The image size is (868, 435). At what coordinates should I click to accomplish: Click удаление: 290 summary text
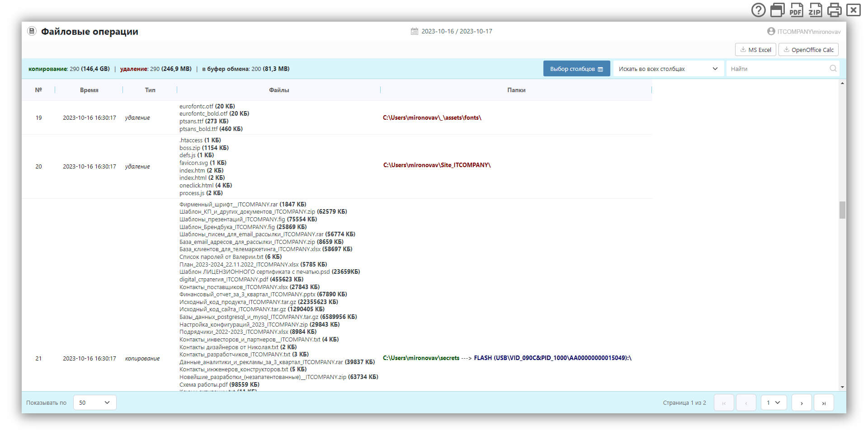(156, 69)
